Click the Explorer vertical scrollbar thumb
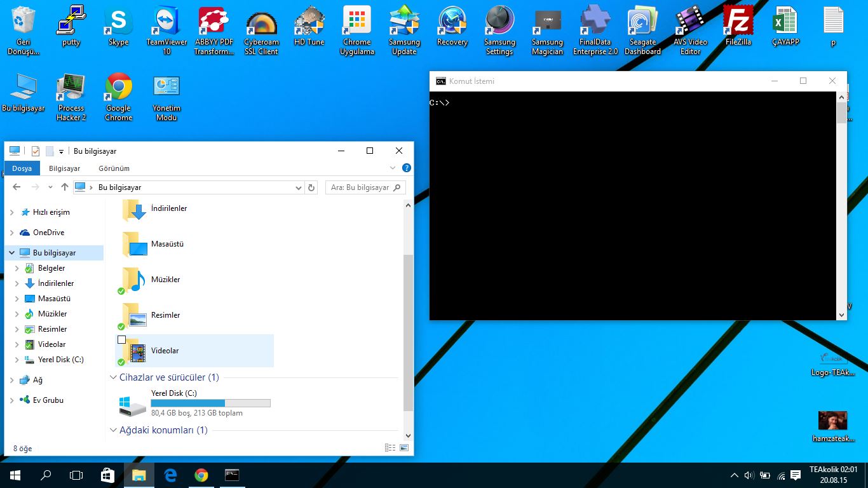This screenshot has width=868, height=488. point(408,332)
